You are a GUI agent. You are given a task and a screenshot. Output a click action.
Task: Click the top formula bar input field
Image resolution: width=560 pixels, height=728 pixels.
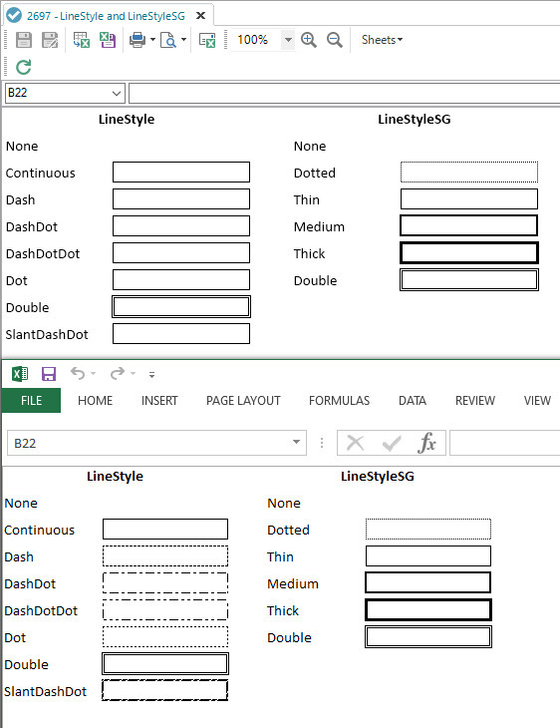[344, 94]
